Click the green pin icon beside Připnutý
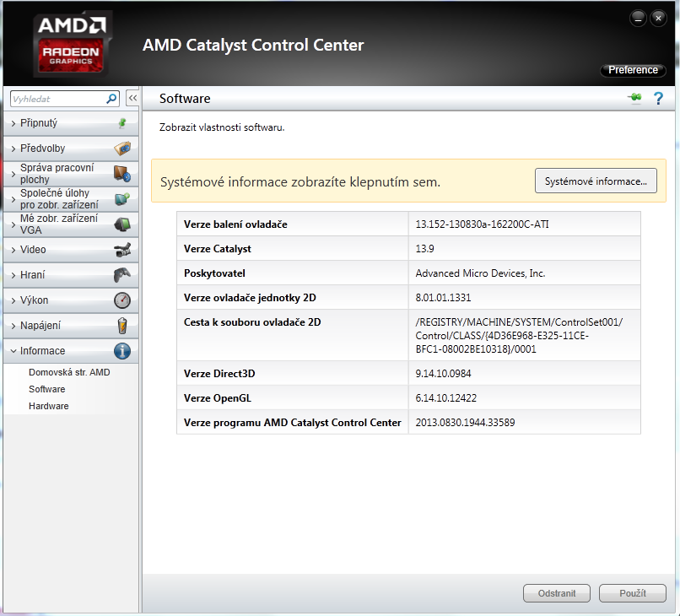Viewport: 680px width, 616px height. tap(122, 123)
